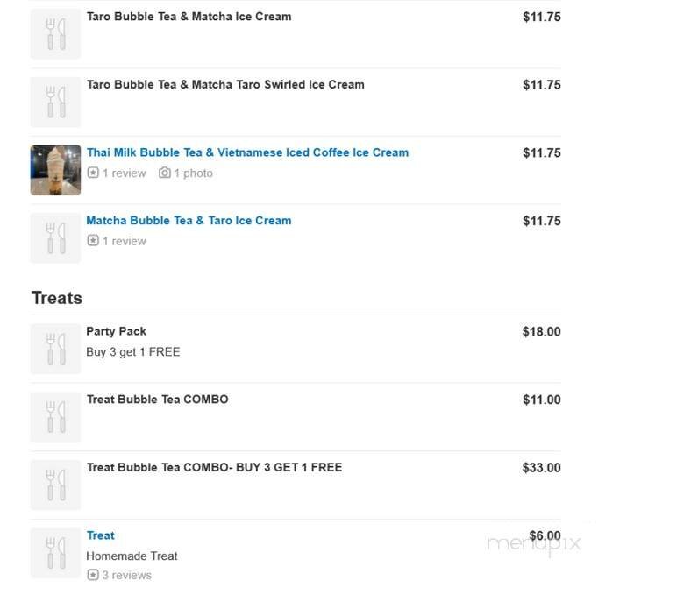The height and width of the screenshot is (616, 691).
Task: Click the Treats section heading
Action: click(x=57, y=298)
